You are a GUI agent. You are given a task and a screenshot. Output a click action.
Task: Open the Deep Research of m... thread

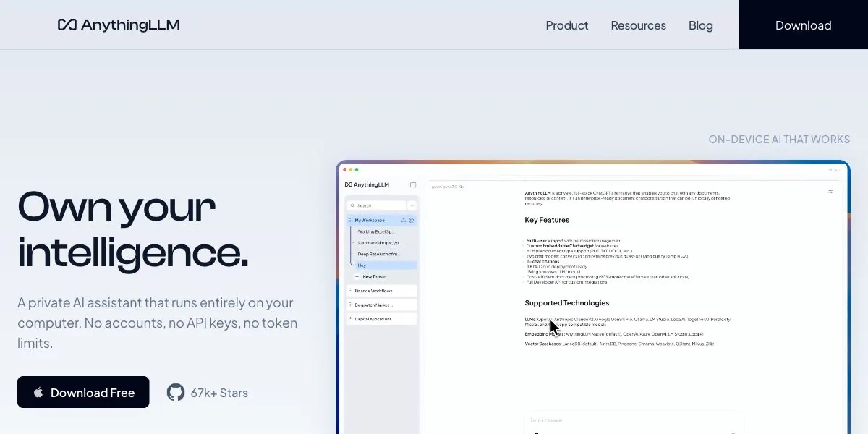(x=378, y=254)
